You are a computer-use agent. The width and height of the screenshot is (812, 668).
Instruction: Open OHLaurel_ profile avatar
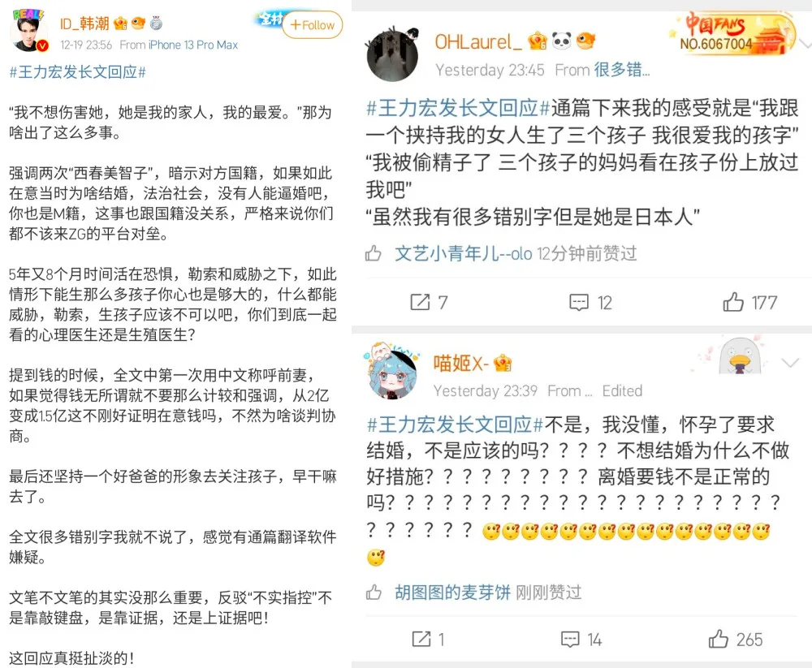[x=393, y=54]
